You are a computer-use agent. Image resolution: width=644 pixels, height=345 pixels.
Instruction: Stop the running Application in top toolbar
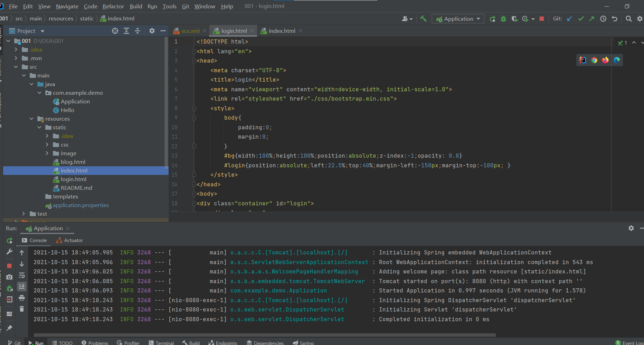point(541,19)
